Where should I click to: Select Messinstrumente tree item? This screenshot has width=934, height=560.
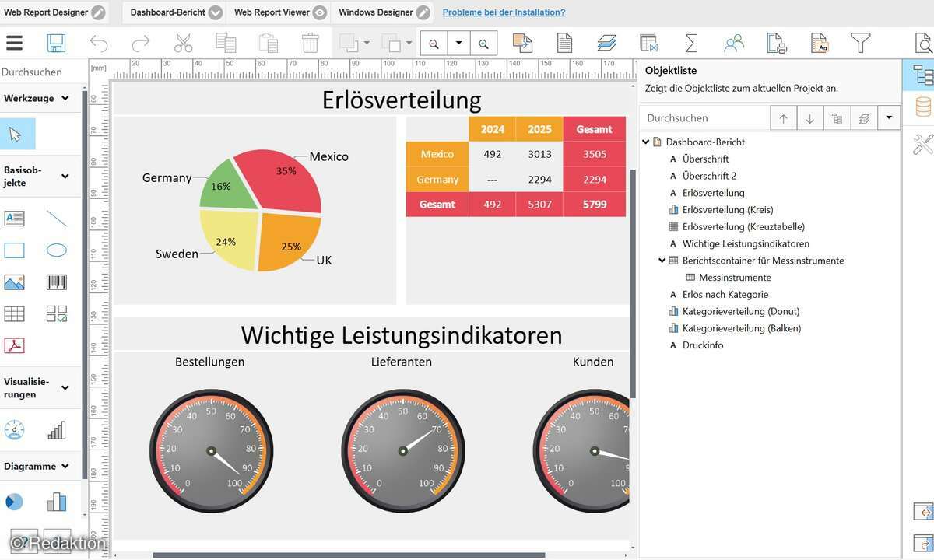[735, 277]
